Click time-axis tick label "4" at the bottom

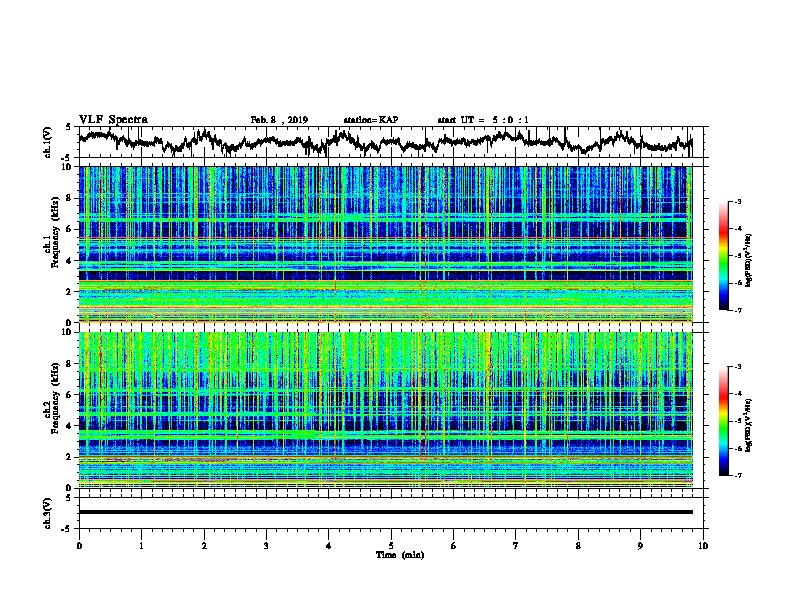tap(329, 546)
